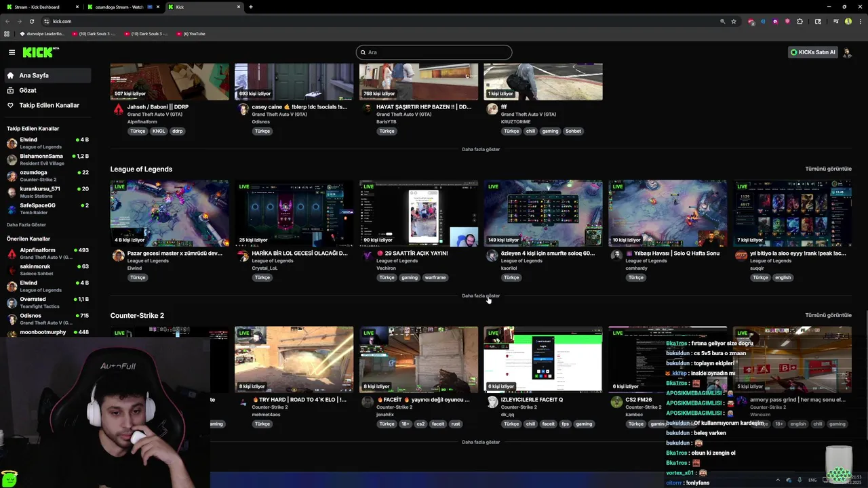
Task: Open Chrome extensions puzzle icon
Action: tap(800, 21)
